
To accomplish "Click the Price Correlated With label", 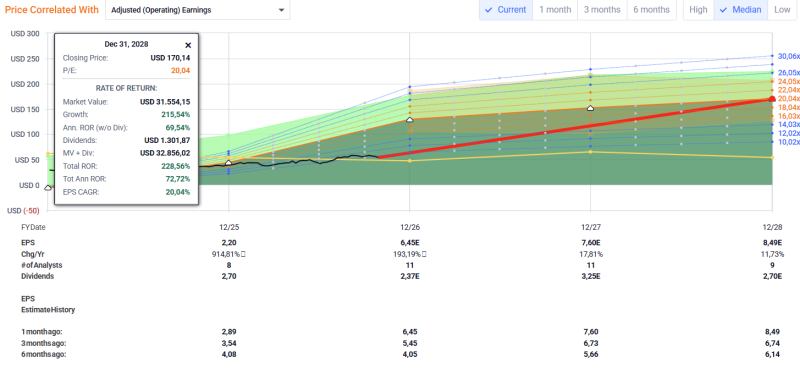I will pyautogui.click(x=52, y=10).
